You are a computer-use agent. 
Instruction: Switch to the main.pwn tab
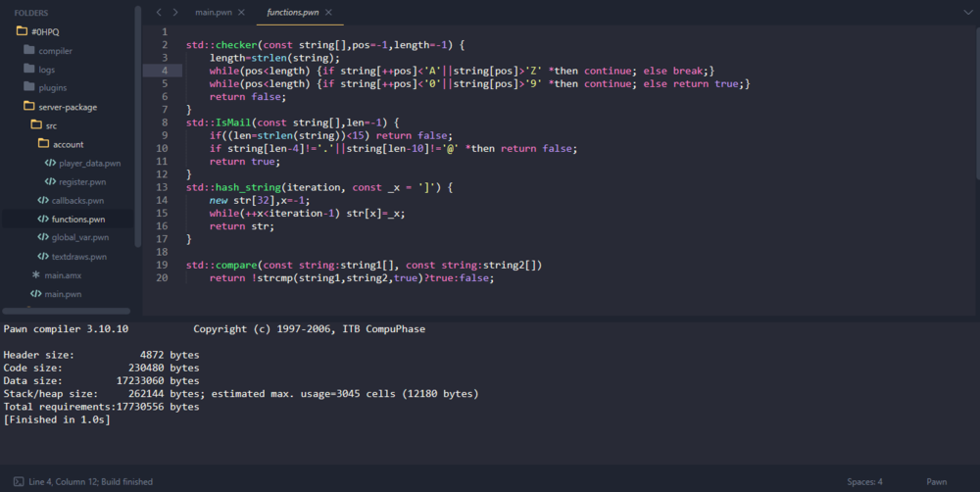click(x=213, y=13)
